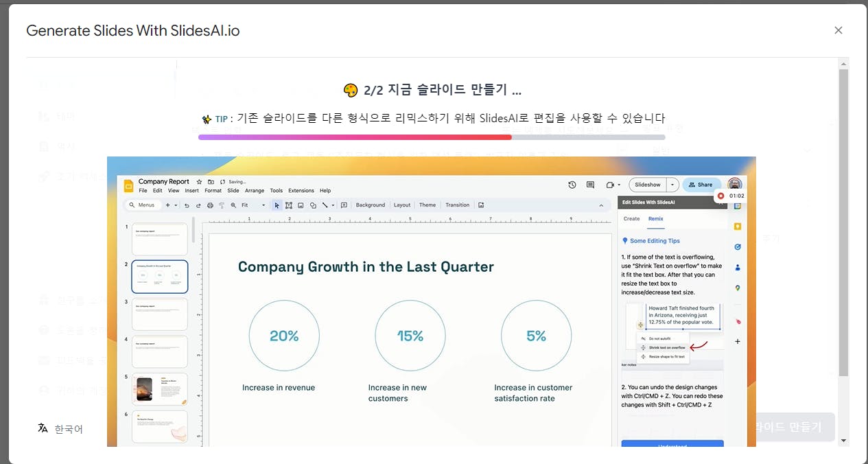Click the Contacts icon in the side panel
The image size is (868, 464).
coord(738,268)
